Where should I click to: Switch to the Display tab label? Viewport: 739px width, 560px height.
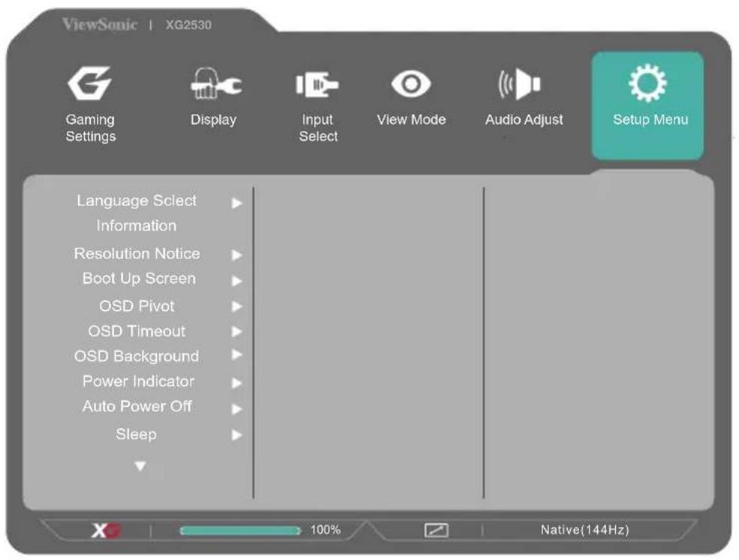tap(213, 120)
